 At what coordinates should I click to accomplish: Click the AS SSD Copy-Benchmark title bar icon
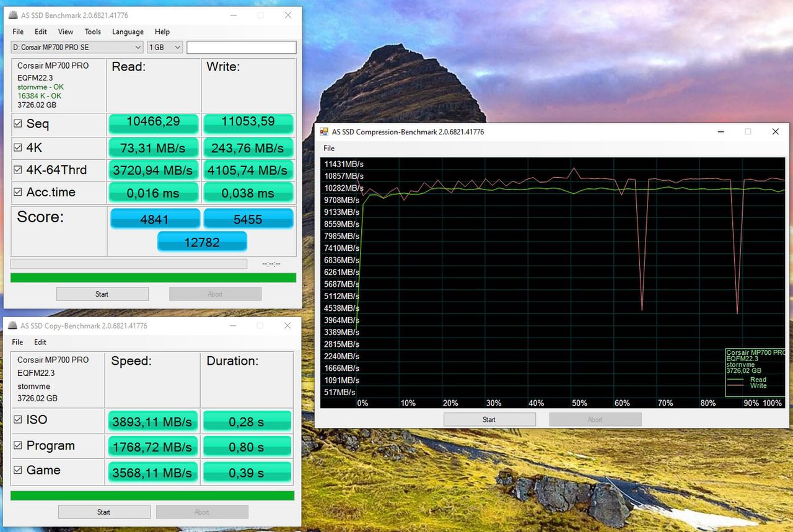tap(12, 326)
